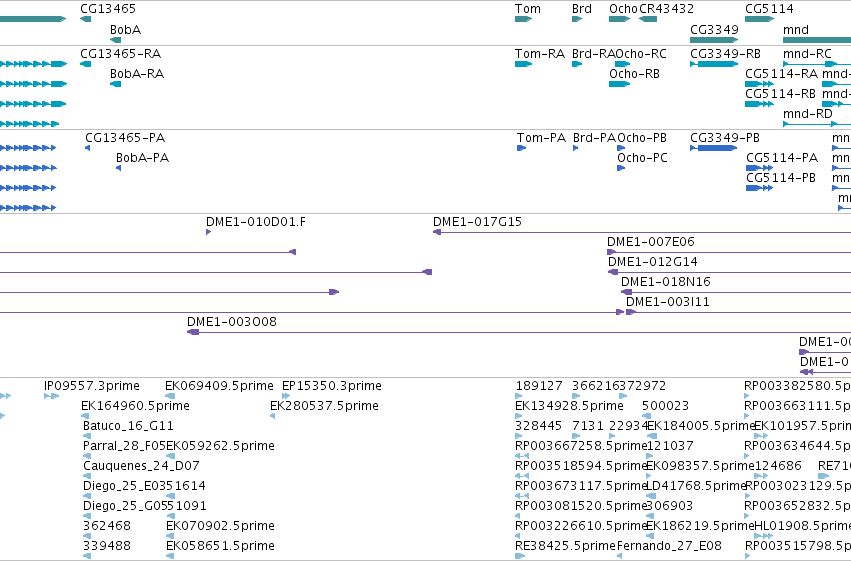851x561 pixels.
Task: Select EST RP003667258.5prime
Action: [x=581, y=446]
